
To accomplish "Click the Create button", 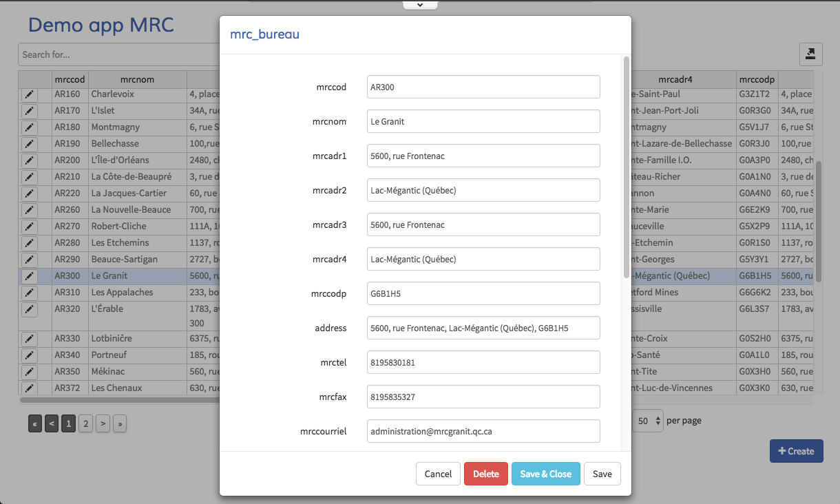I will (x=797, y=451).
